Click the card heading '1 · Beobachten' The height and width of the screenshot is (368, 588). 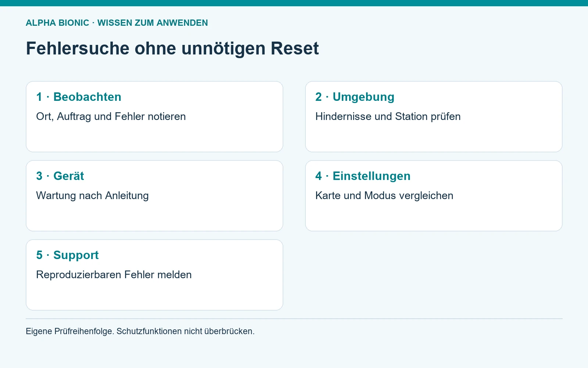79,97
